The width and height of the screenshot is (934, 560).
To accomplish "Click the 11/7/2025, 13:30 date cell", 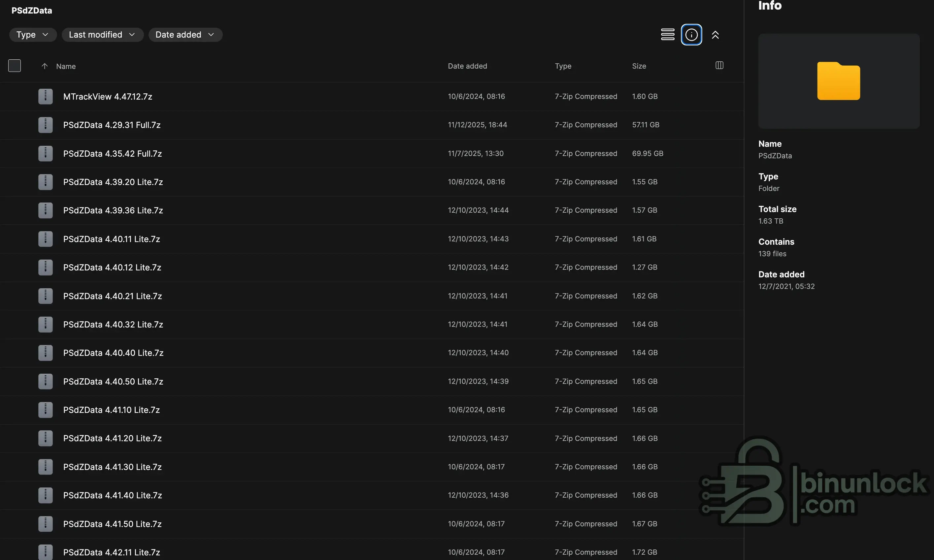I will tap(476, 154).
